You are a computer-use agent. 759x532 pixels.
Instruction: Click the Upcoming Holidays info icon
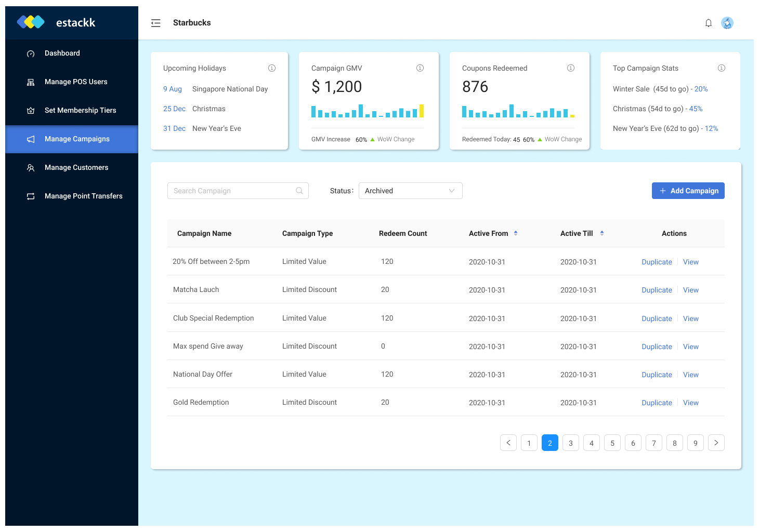tap(271, 68)
